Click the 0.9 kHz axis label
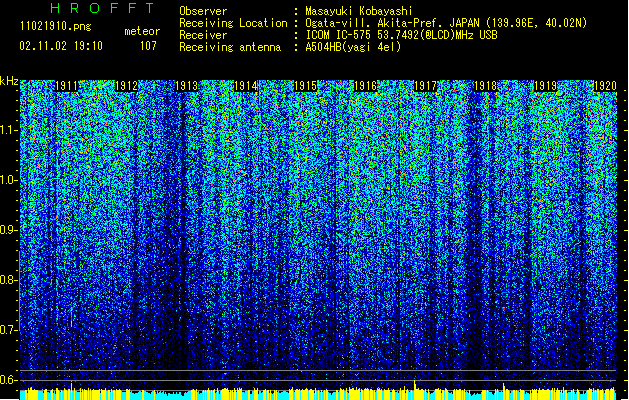 pos(9,230)
